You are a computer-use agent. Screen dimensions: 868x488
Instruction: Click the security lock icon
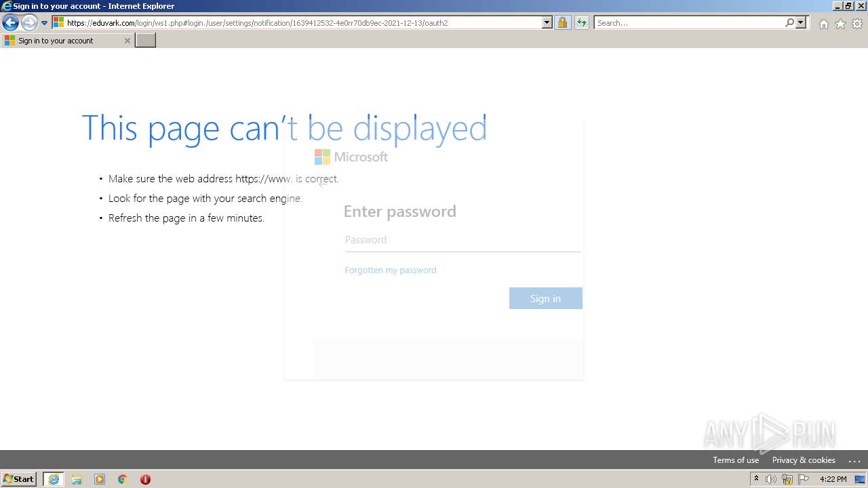click(x=562, y=23)
